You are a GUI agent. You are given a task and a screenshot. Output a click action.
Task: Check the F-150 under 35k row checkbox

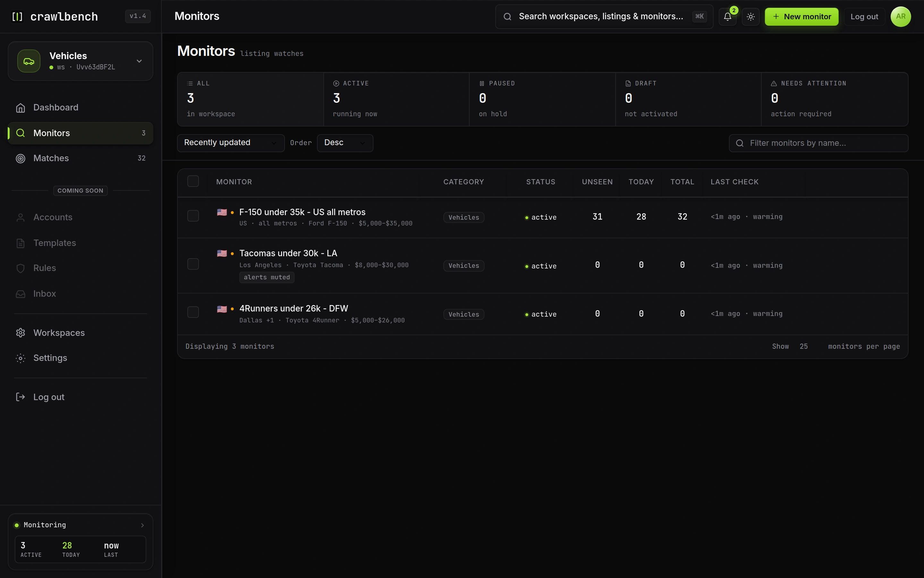[x=193, y=216]
